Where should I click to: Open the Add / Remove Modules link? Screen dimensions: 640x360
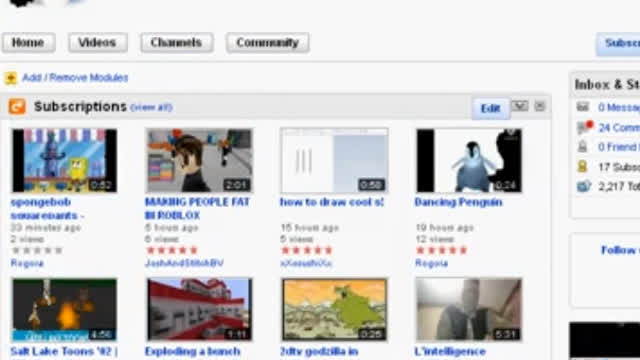click(x=75, y=78)
